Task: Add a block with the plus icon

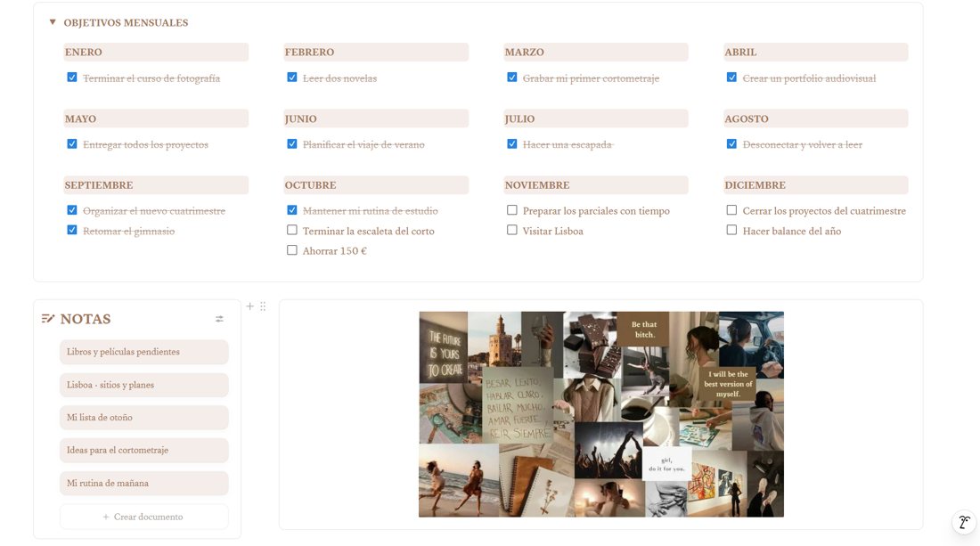Action: pos(250,306)
